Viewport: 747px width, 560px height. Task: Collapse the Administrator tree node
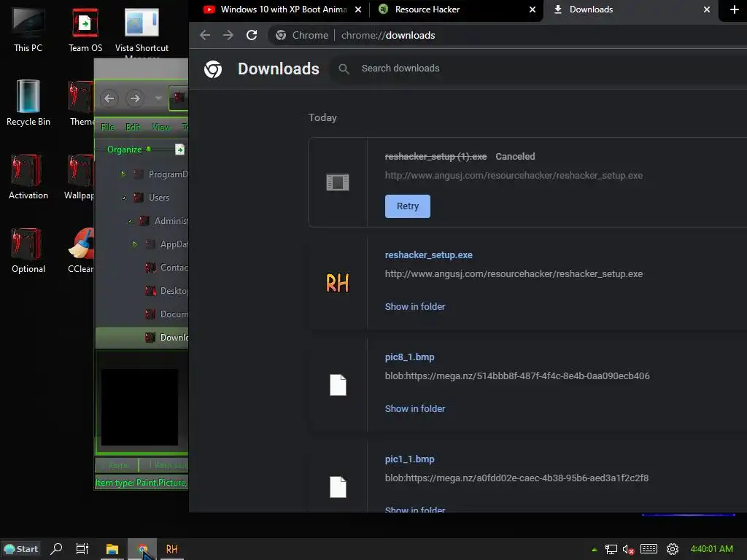130,221
